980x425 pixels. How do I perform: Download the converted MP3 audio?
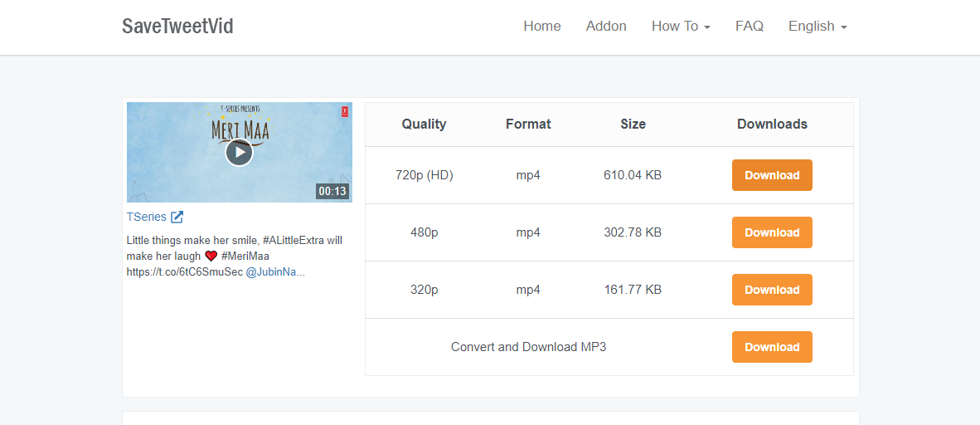772,347
